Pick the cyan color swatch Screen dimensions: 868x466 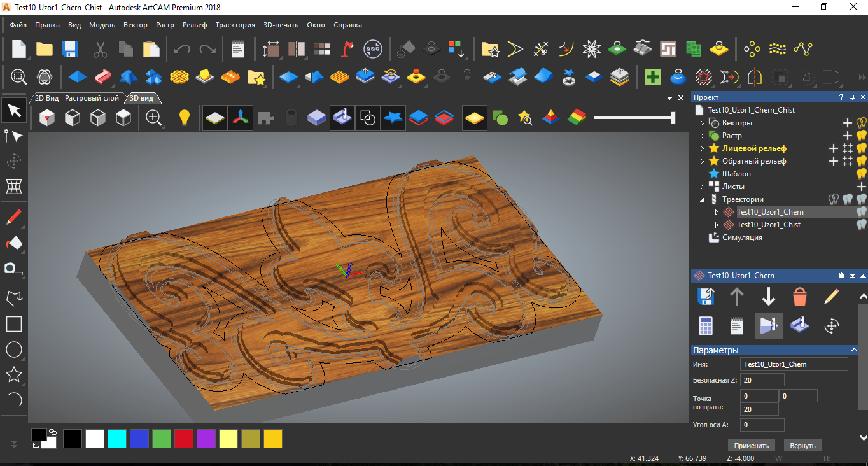pyautogui.click(x=117, y=439)
